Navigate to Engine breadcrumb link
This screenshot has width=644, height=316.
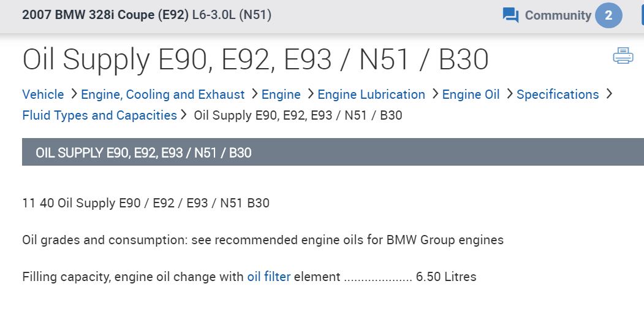281,94
